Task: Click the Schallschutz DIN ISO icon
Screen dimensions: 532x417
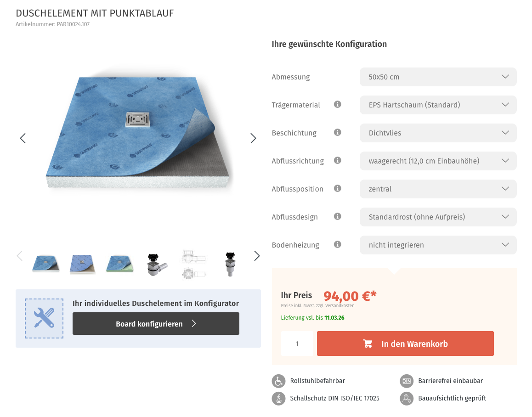Action: pyautogui.click(x=278, y=398)
